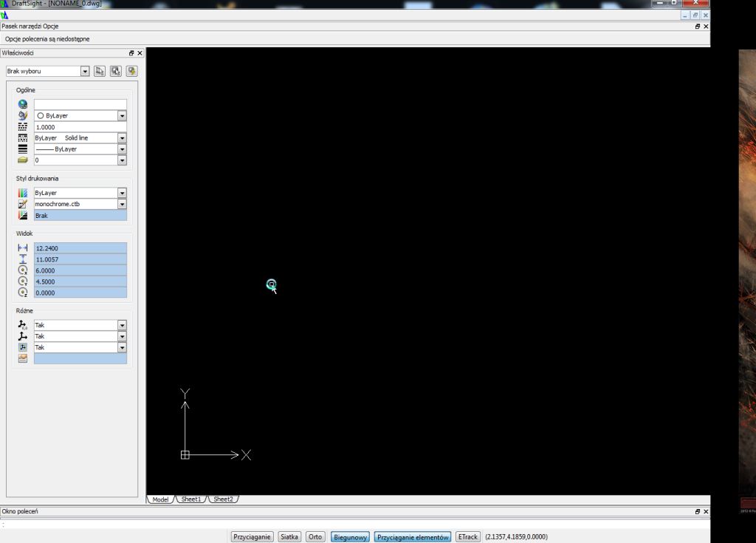756x543 pixels.
Task: Expand the lineweight ByLayer dropdown
Action: tap(122, 149)
